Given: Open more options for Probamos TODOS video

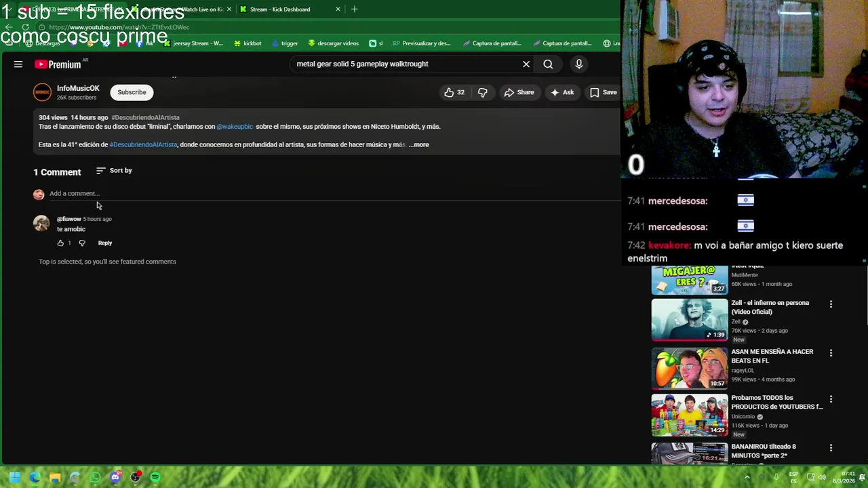Looking at the screenshot, I should coord(831,399).
